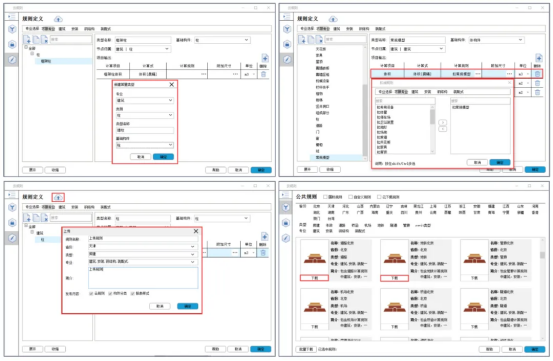Click the 规则名称 text field in the upload dialog
Image resolution: width=553 pixels, height=361 pixels.
click(142, 238)
